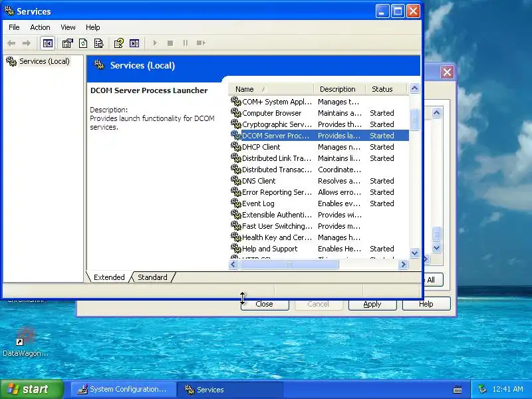532x399 pixels.
Task: Click gear icon of DNS Client row
Action: (236, 180)
